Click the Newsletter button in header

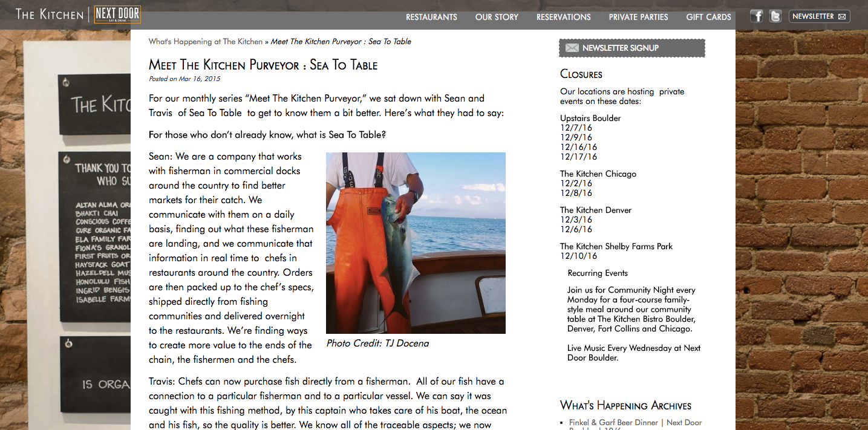coord(819,16)
